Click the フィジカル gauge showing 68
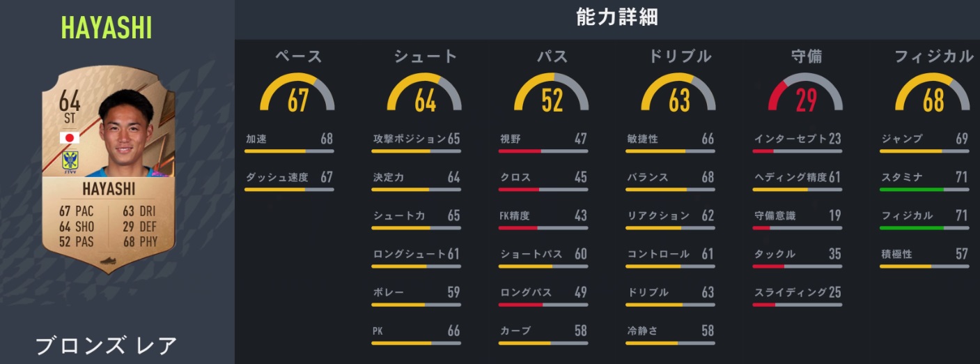The height and width of the screenshot is (364, 980). (933, 94)
